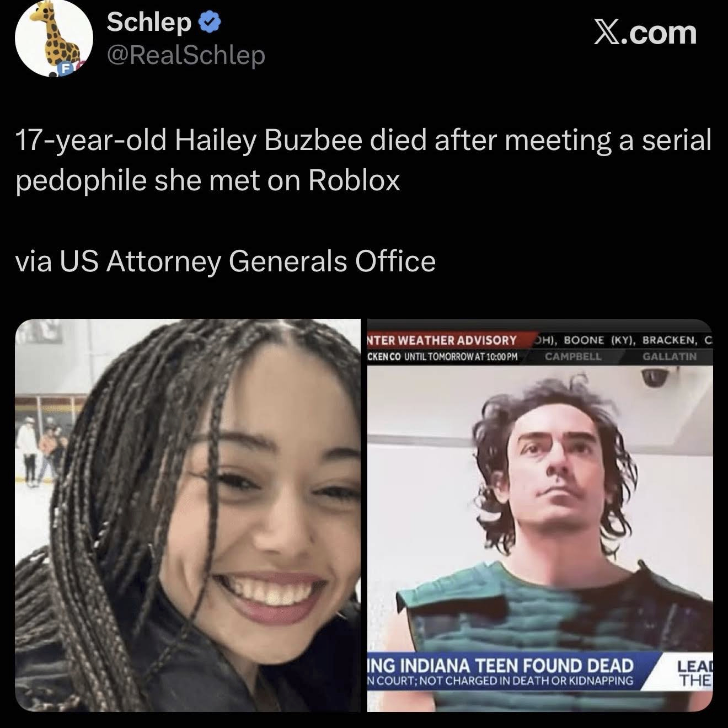Click the CAMPBELL county label
The width and height of the screenshot is (728, 728).
[x=573, y=356]
